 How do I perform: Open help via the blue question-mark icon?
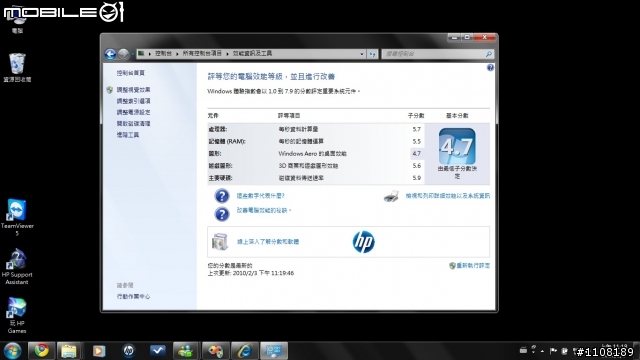(490, 68)
